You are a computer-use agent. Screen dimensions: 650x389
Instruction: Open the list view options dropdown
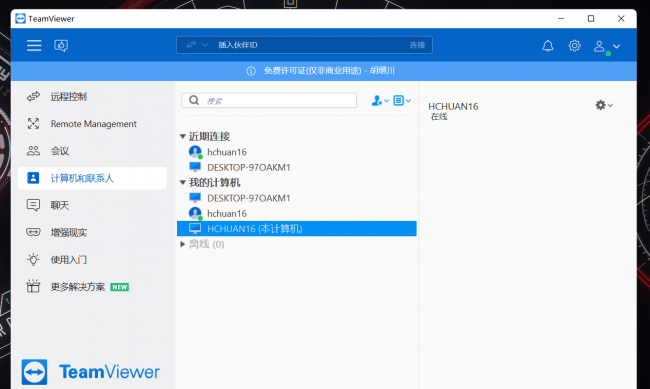(402, 100)
